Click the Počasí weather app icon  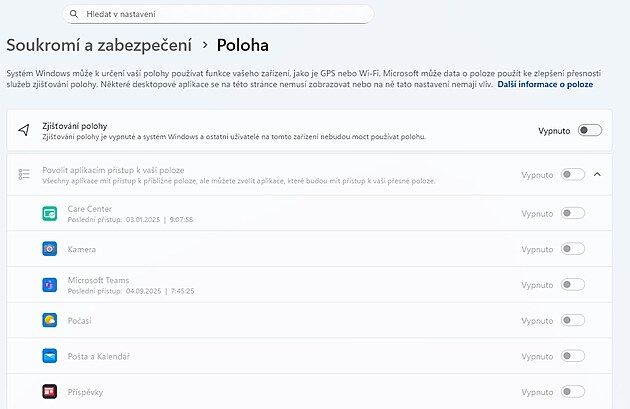pos(50,320)
